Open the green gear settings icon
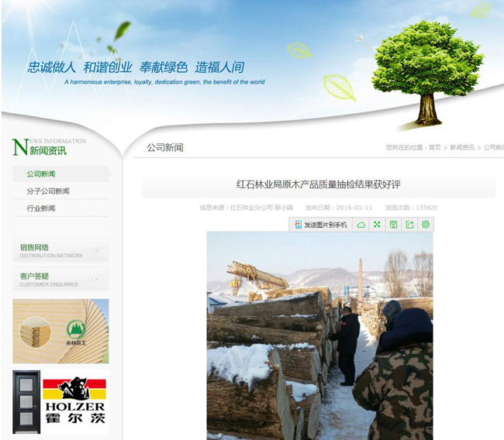The width and height of the screenshot is (504, 440). [425, 225]
